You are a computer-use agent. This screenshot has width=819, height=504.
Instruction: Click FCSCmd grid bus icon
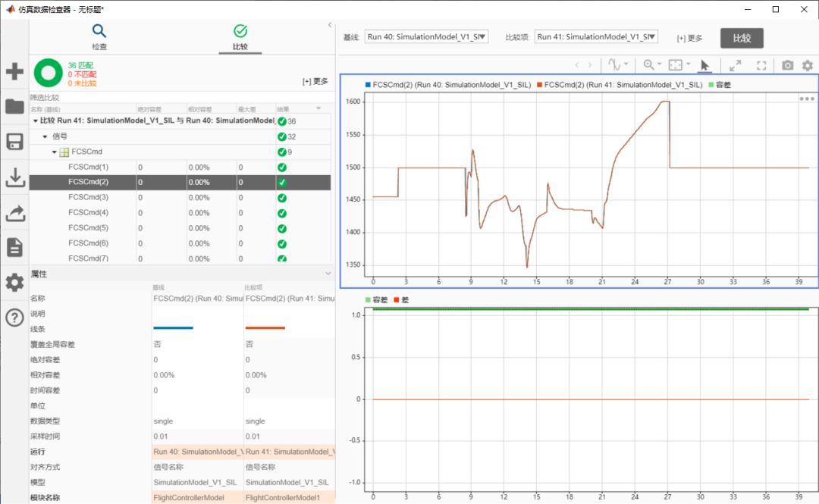pos(64,152)
